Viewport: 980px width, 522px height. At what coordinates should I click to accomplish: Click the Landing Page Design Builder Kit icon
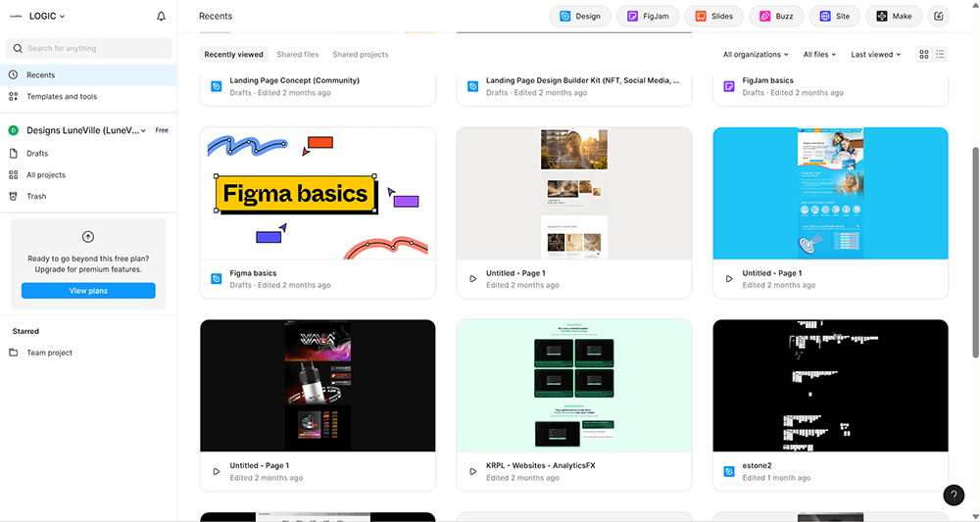(473, 87)
